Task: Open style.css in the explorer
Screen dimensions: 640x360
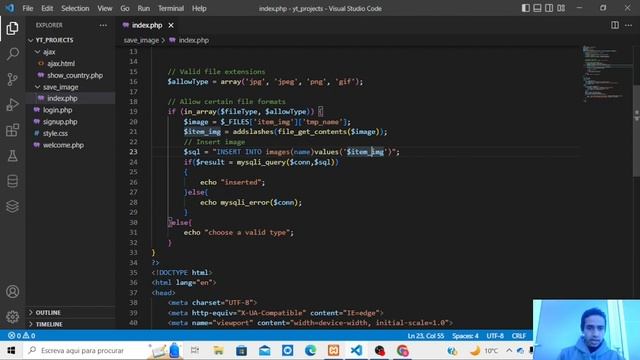Action: pos(55,133)
